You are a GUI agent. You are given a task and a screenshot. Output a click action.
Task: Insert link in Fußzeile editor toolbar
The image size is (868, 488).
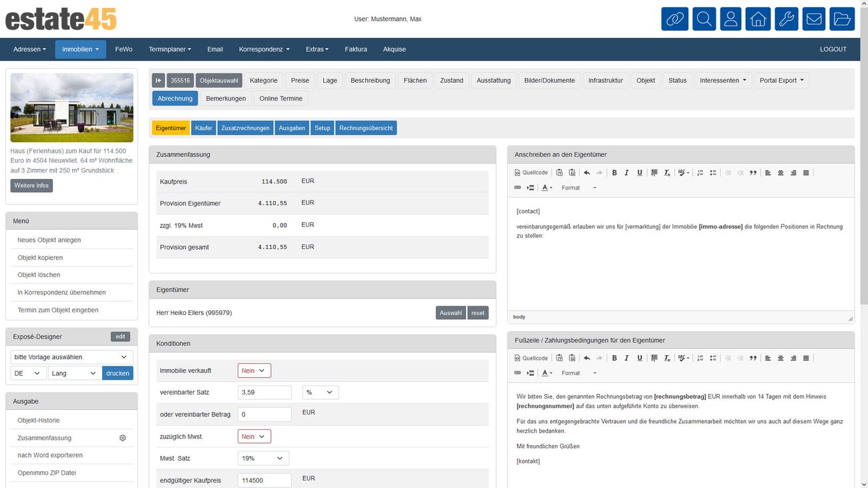(517, 373)
